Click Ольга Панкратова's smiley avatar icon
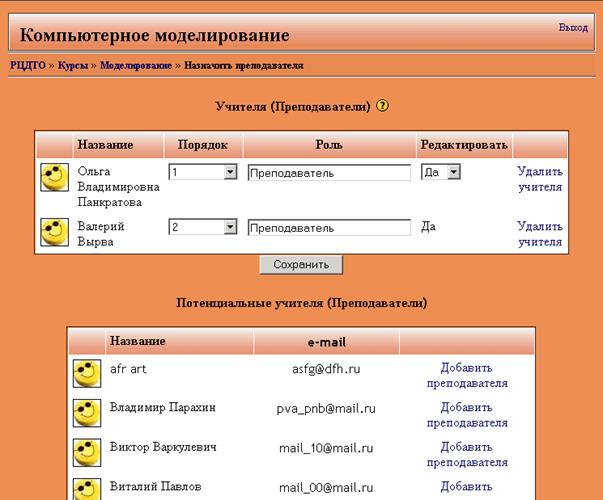 tap(53, 179)
